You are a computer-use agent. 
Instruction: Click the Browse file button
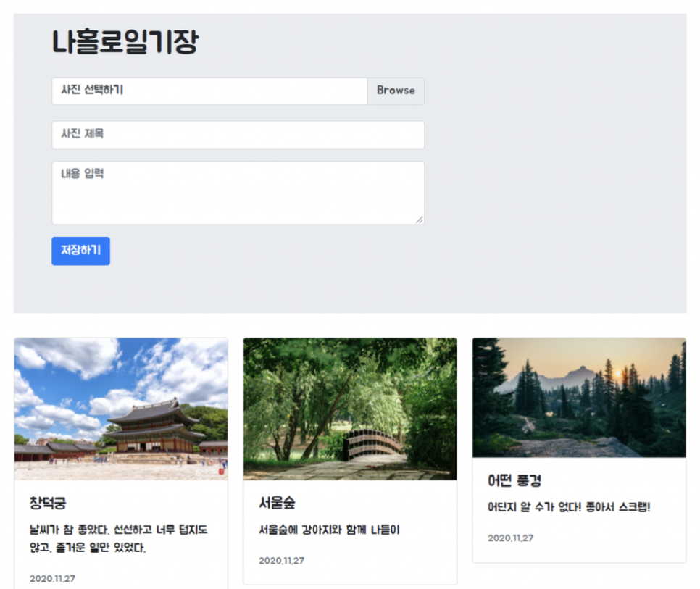point(396,91)
